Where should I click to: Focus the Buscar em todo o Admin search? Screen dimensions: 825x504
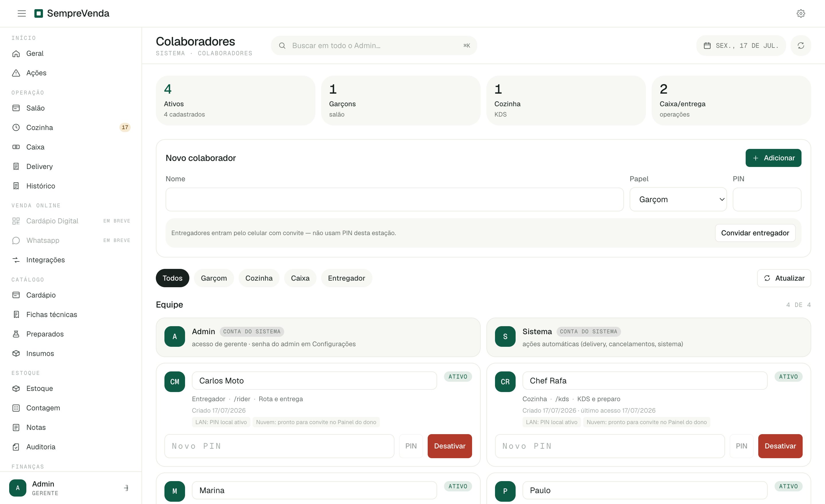tap(374, 46)
